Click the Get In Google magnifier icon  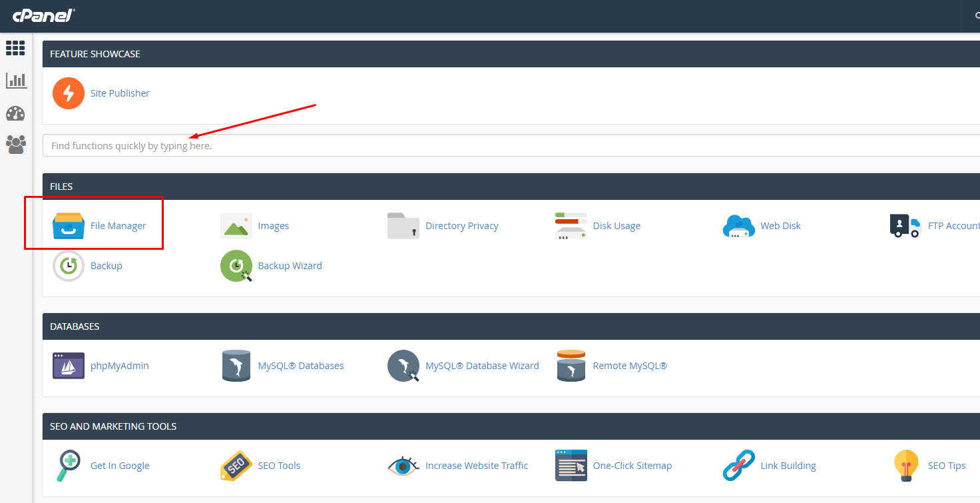pyautogui.click(x=69, y=466)
